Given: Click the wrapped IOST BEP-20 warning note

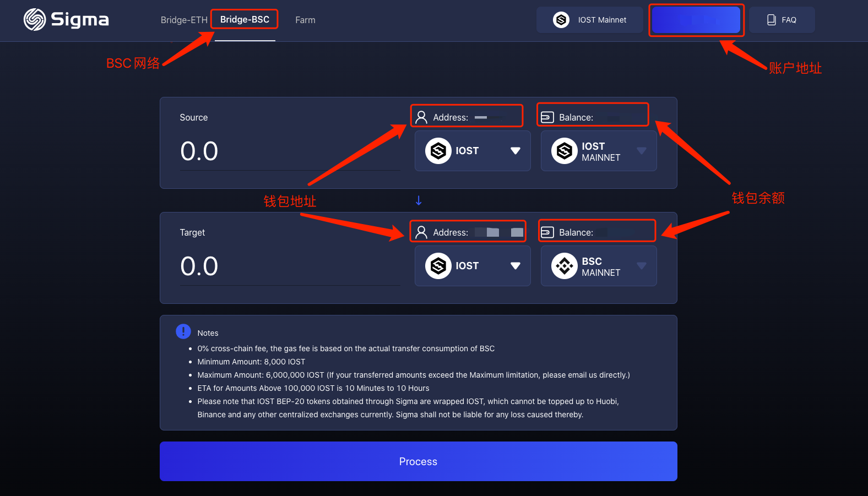Looking at the screenshot, I should (x=408, y=408).
